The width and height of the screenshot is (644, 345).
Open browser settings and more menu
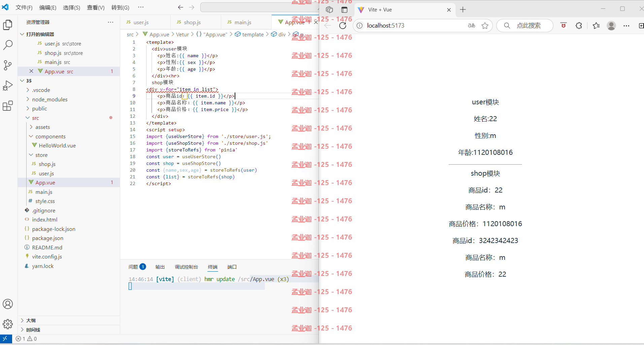point(626,26)
